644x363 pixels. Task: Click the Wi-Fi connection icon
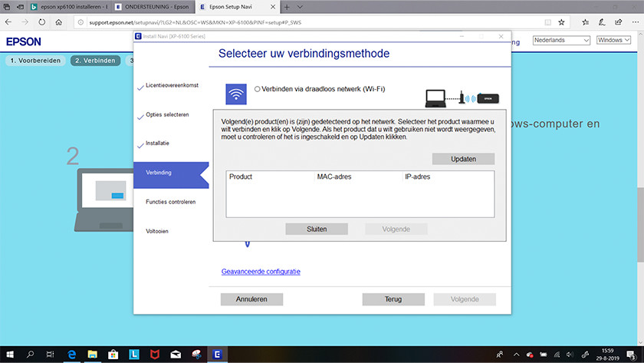[236, 93]
